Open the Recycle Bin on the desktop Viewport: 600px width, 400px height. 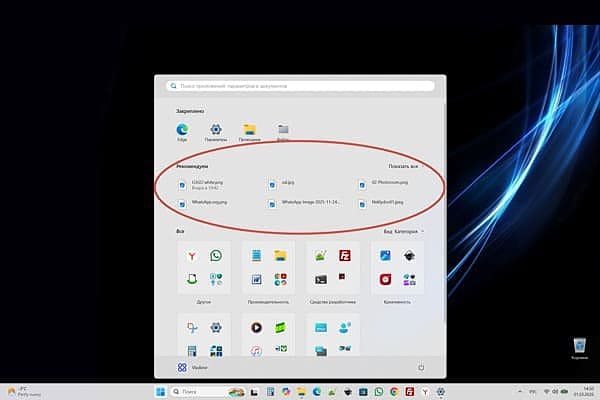tap(579, 346)
